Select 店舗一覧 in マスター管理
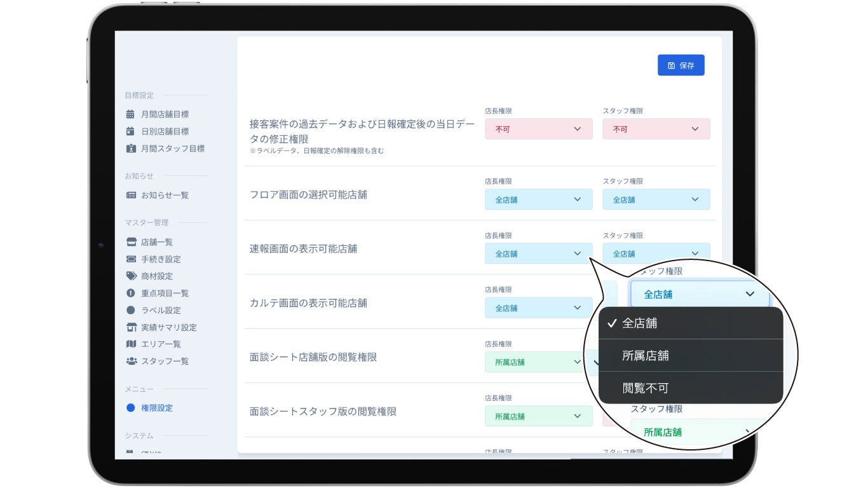 157,242
